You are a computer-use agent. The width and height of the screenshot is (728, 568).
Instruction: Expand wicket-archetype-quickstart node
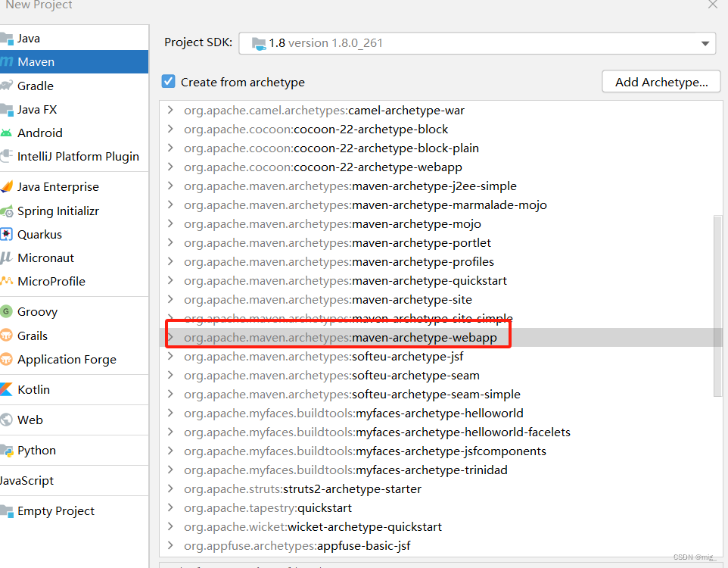click(x=170, y=526)
